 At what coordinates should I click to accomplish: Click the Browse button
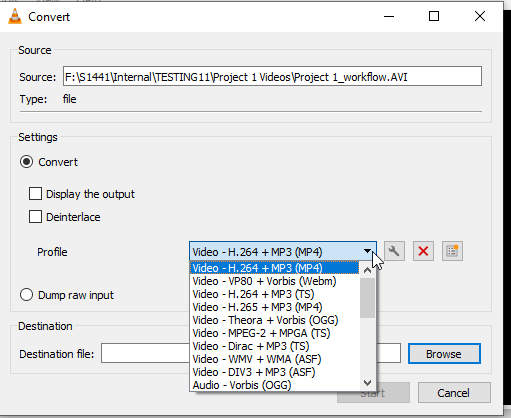coord(444,354)
